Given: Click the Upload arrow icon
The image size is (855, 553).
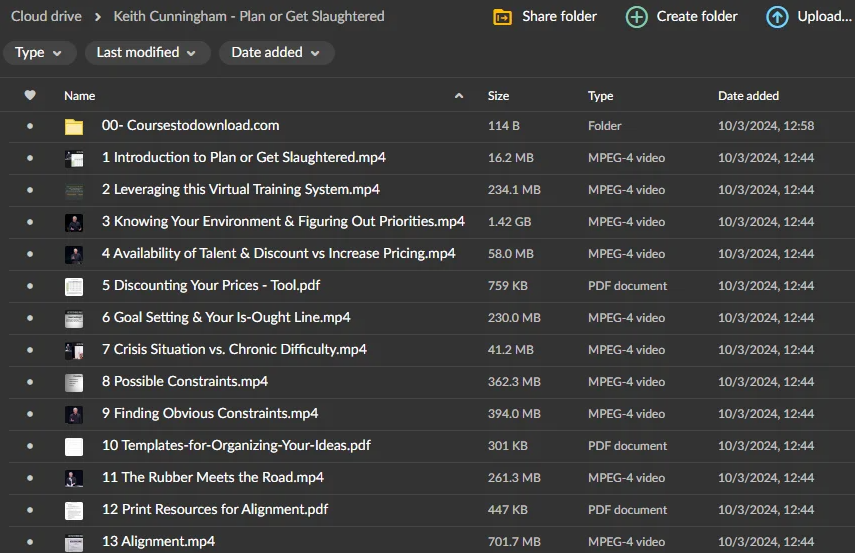Looking at the screenshot, I should point(777,17).
